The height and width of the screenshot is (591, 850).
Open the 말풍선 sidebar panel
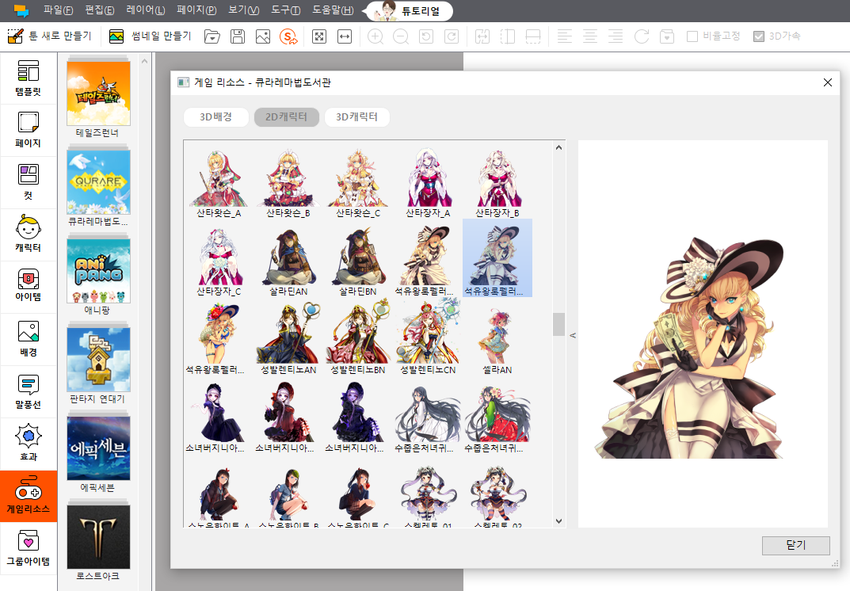coord(28,391)
